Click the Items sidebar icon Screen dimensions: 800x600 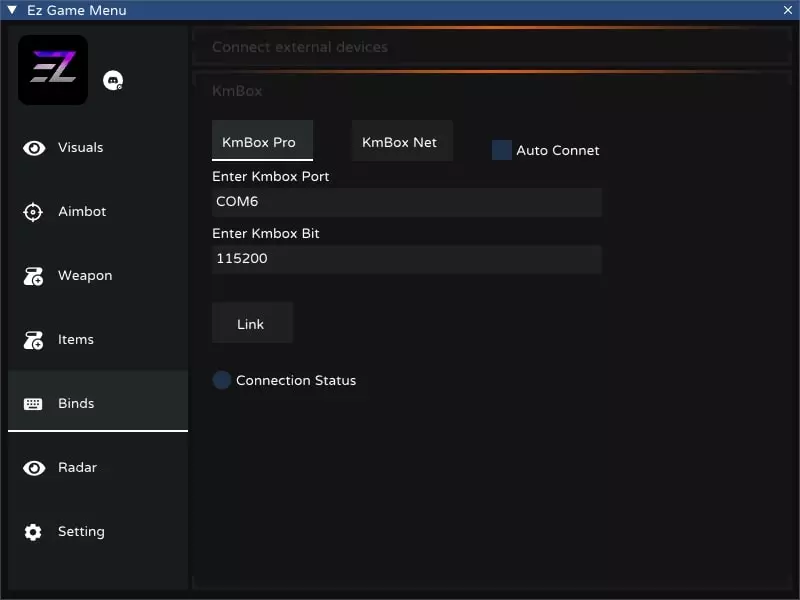(x=33, y=340)
